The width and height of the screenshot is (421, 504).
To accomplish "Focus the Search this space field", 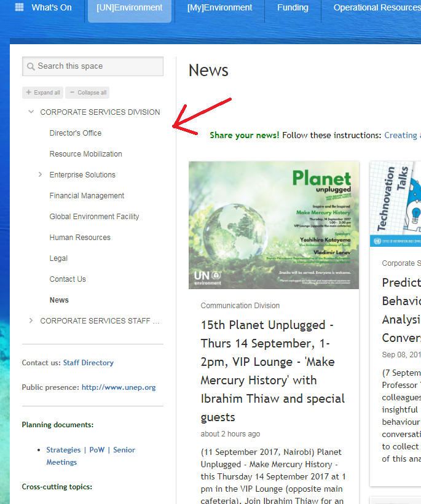I will [93, 66].
